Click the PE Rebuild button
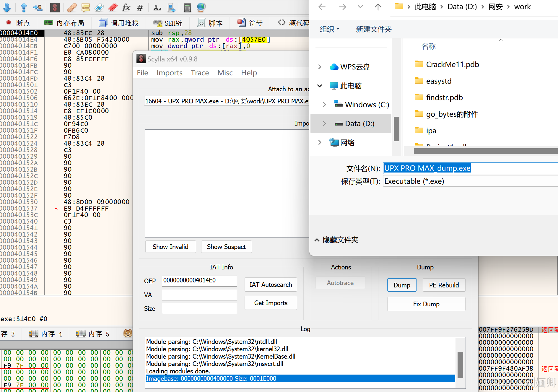This screenshot has height=392, width=558. (x=444, y=285)
